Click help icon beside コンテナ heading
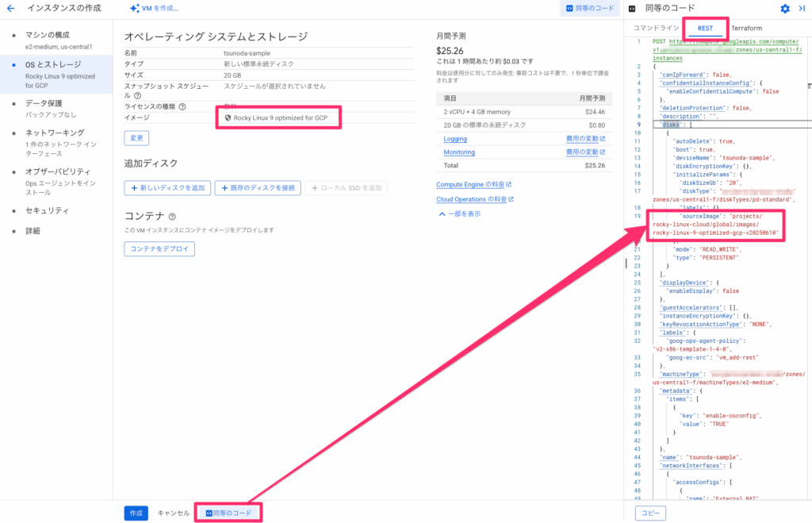This screenshot has height=523, width=812. click(172, 217)
